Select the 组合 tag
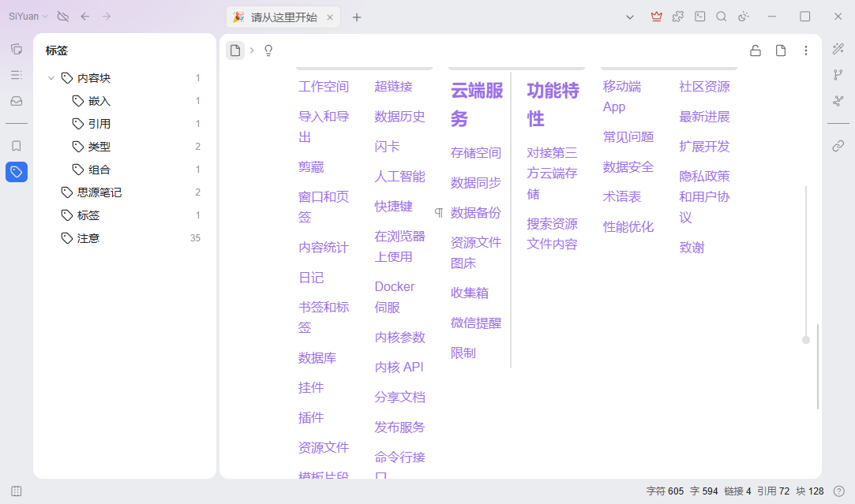Image resolution: width=855 pixels, height=504 pixels. tap(125, 170)
